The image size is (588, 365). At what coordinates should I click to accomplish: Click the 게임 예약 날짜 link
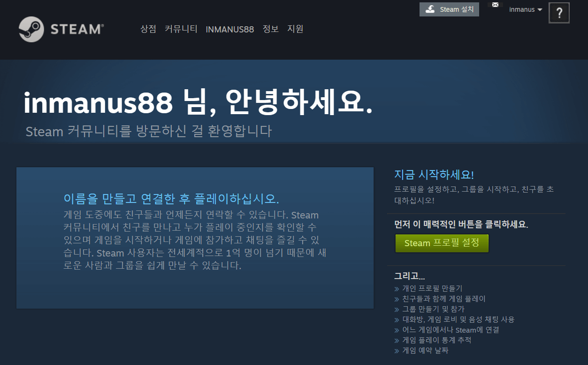(425, 350)
